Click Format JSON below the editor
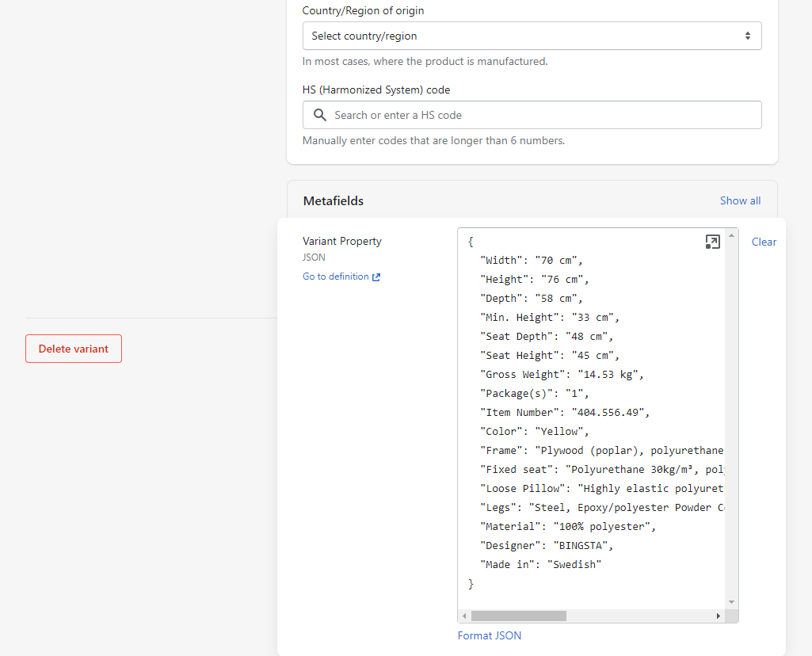The width and height of the screenshot is (812, 656). coord(490,635)
